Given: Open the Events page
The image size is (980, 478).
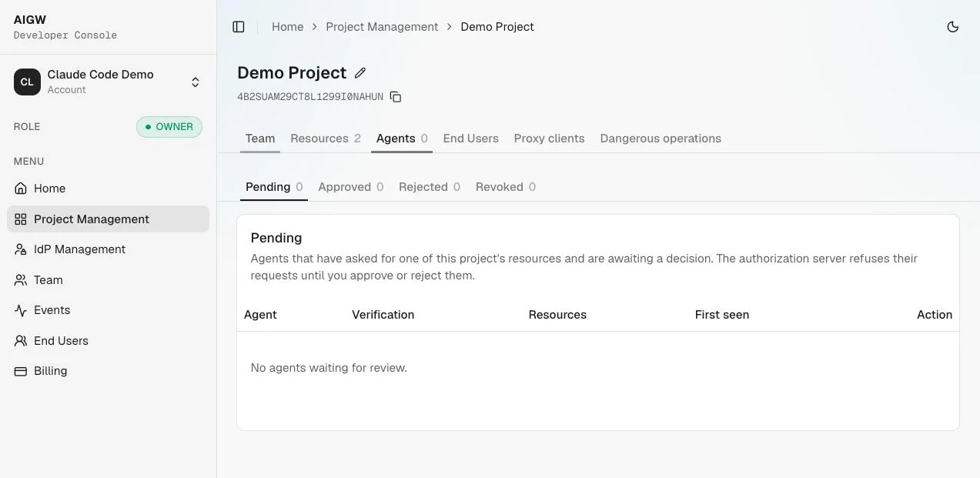Looking at the screenshot, I should coord(108,310).
